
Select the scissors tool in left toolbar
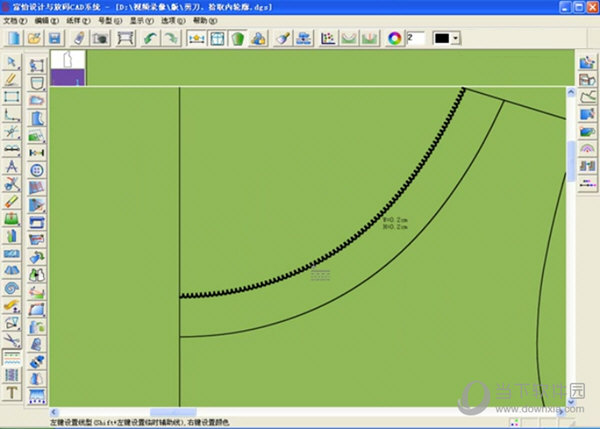coord(12,339)
